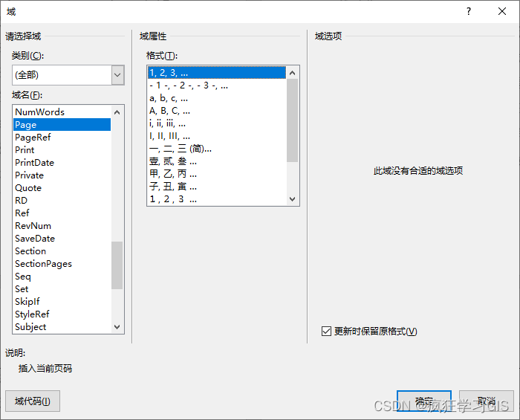Toggle 更新时保留原格式 checkbox
The width and height of the screenshot is (520, 420).
(x=326, y=331)
